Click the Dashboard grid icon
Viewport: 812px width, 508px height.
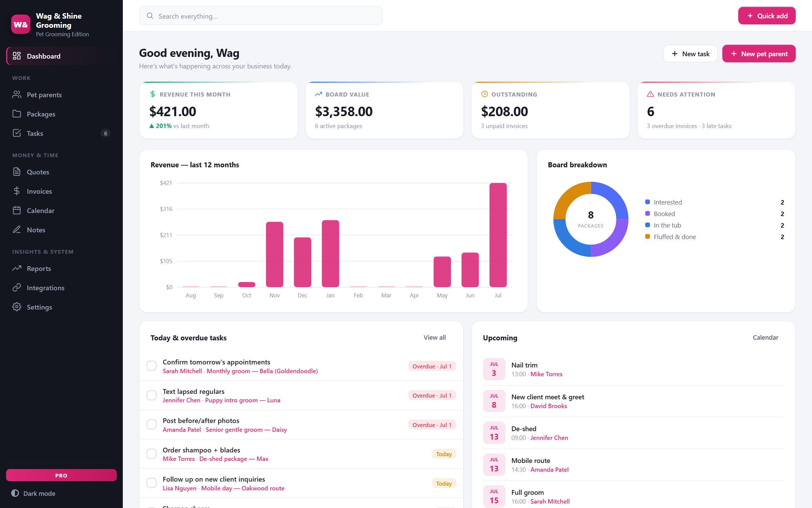point(17,56)
